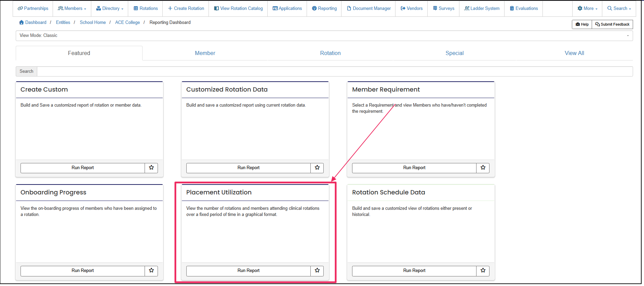This screenshot has width=644, height=286.
Task: Click the Placement Utilization card title
Action: click(x=219, y=192)
